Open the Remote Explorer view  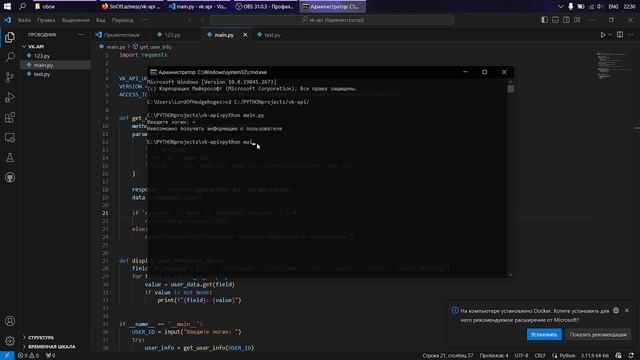pyautogui.click(x=10, y=138)
